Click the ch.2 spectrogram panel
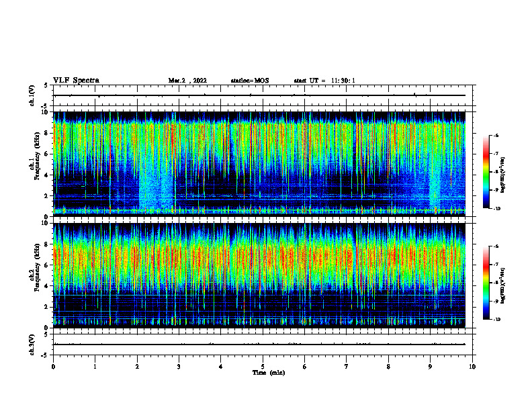 259,275
